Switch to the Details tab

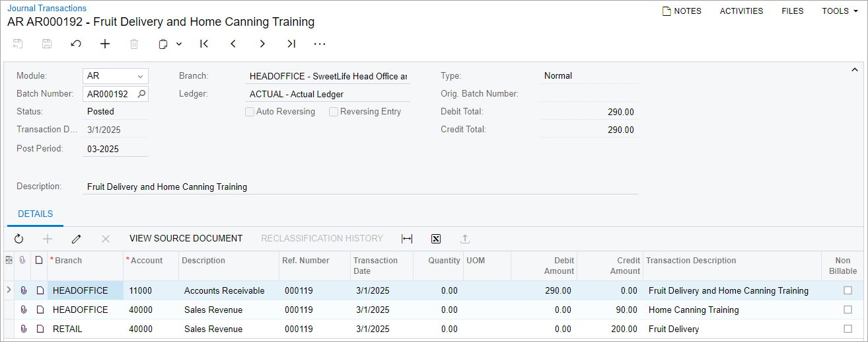coord(35,214)
